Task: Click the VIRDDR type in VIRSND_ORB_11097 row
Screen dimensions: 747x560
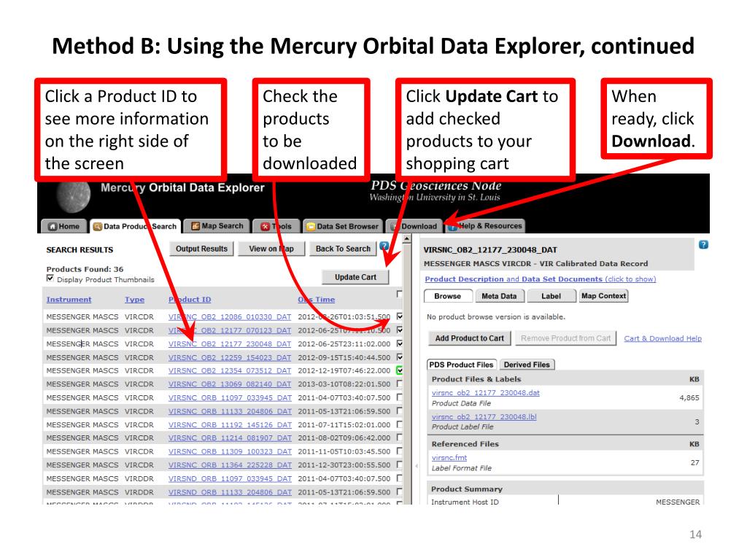Action: point(139,478)
